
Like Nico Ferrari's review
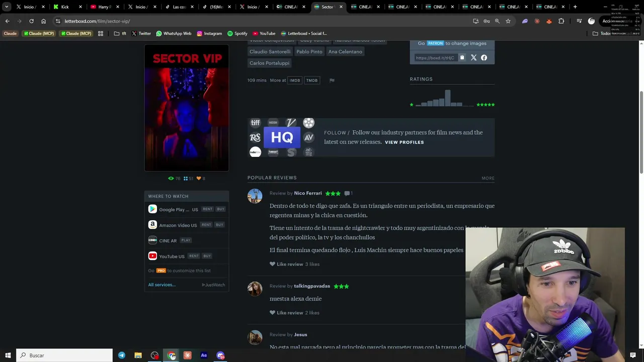point(286,264)
